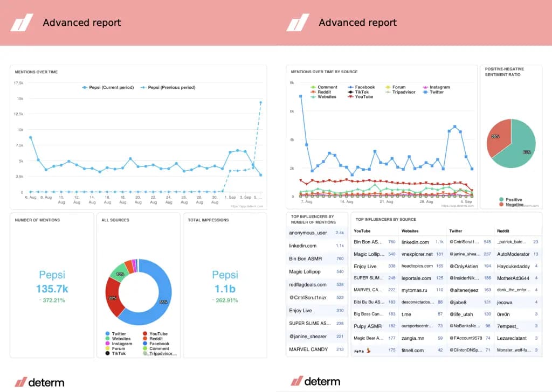Click the determ logo at the bottom left

(40, 382)
